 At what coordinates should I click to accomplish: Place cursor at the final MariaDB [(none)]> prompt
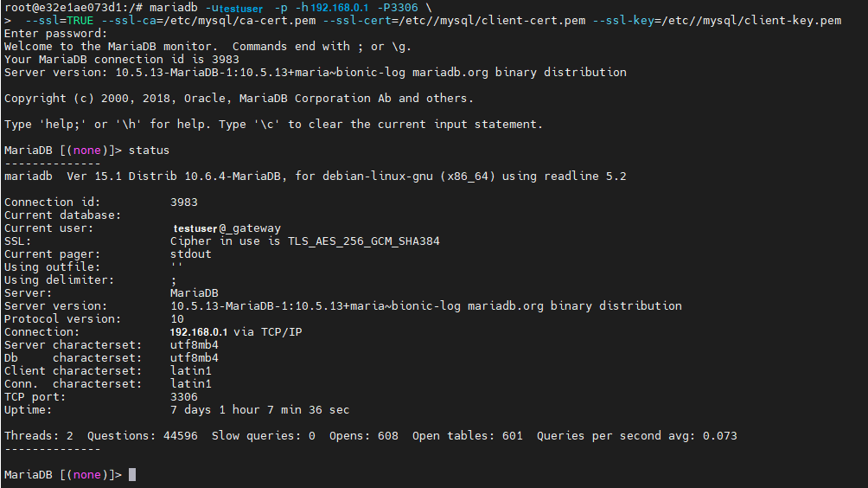131,475
